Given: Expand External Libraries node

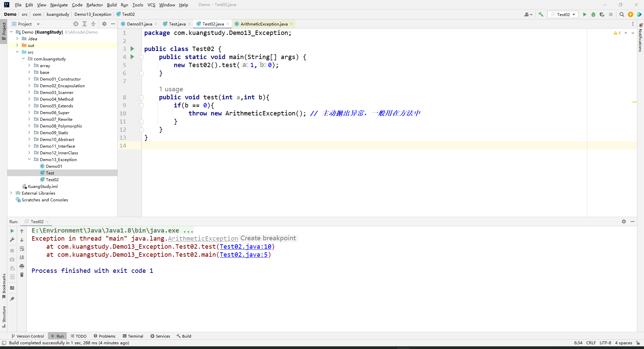Looking at the screenshot, I should pos(11,193).
